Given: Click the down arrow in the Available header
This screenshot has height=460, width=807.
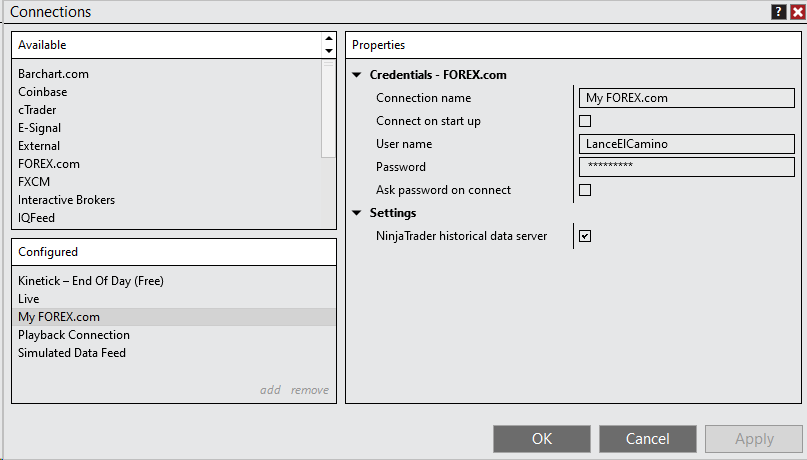Looking at the screenshot, I should tap(328, 51).
